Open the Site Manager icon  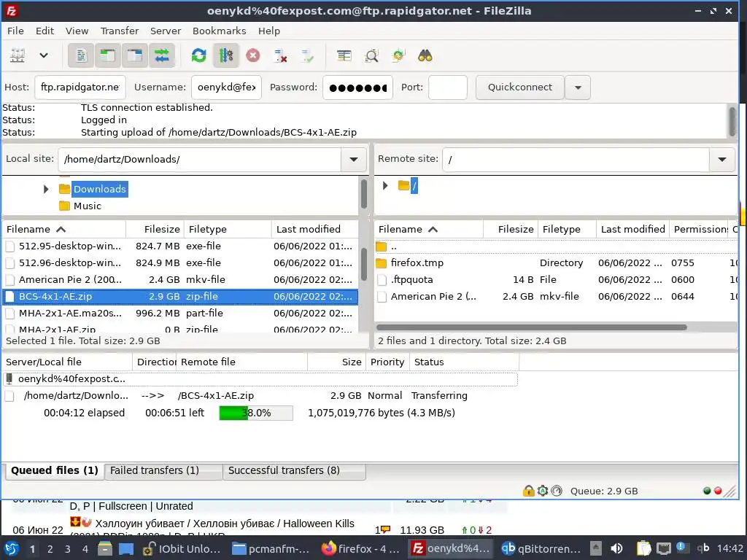pos(18,55)
